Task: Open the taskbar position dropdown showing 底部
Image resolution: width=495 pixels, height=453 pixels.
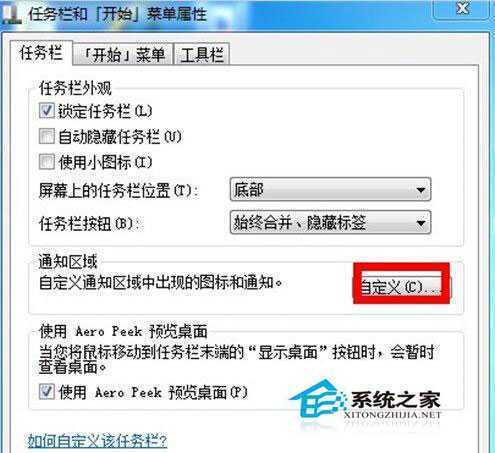Action: tap(330, 189)
